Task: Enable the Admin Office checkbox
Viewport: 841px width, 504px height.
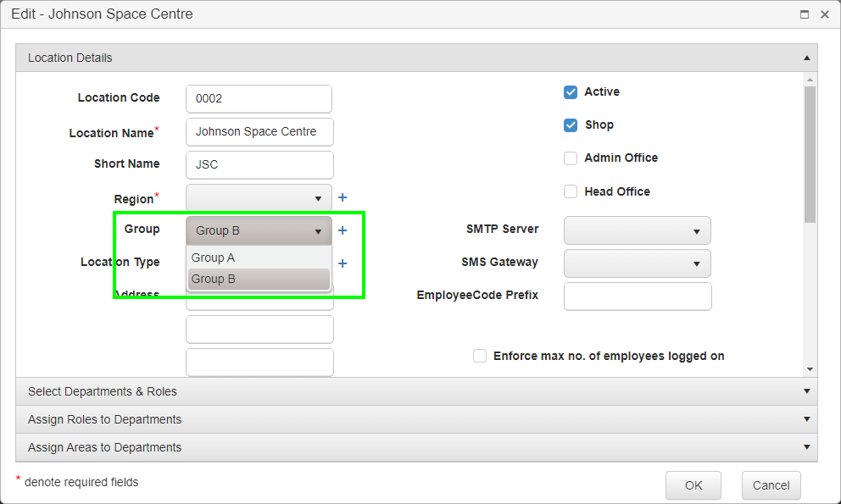Action: pyautogui.click(x=571, y=158)
